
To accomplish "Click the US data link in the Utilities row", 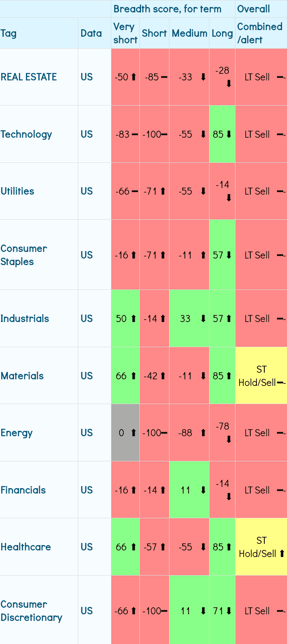I will tap(87, 191).
